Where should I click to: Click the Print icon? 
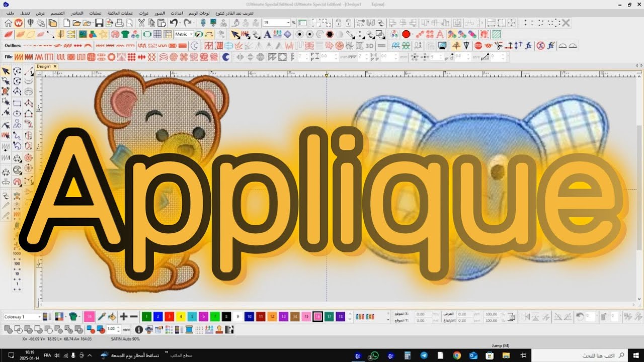pyautogui.click(x=119, y=23)
